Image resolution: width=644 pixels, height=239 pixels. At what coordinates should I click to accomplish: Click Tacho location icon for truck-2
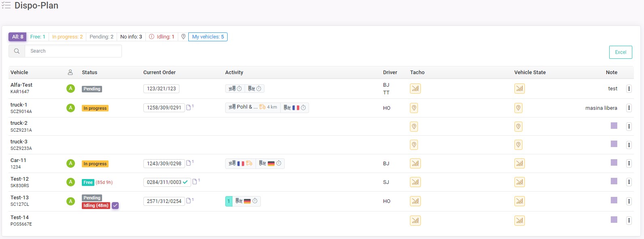(x=414, y=126)
